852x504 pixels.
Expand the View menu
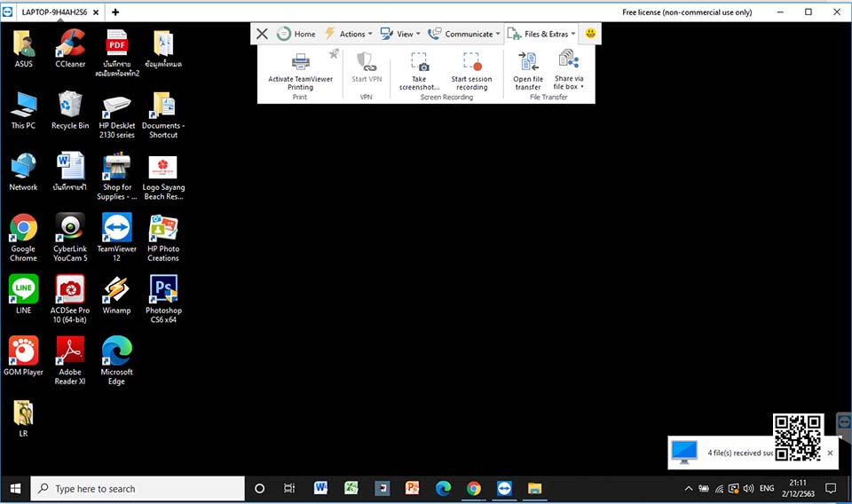pos(400,34)
